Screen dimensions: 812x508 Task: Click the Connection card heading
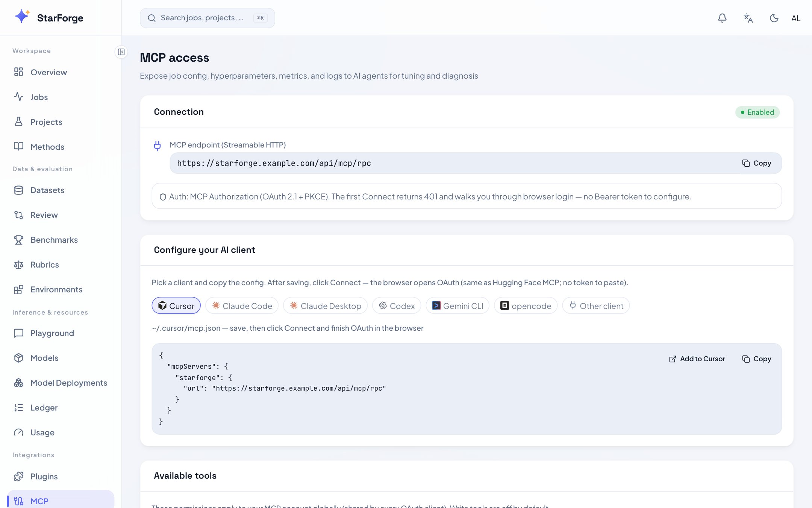pyautogui.click(x=179, y=112)
